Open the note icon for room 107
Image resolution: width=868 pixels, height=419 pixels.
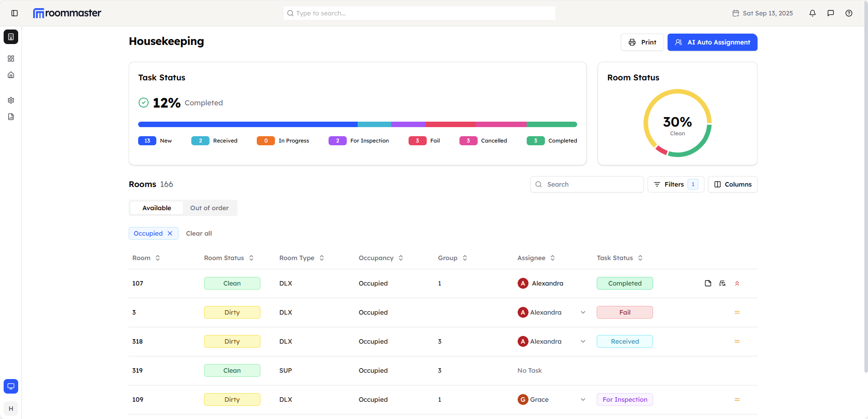[x=708, y=283]
